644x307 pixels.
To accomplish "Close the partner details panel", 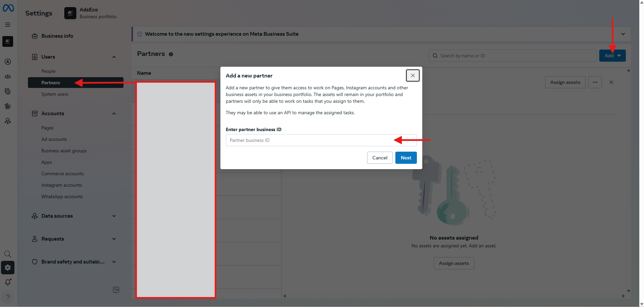I will click(611, 82).
